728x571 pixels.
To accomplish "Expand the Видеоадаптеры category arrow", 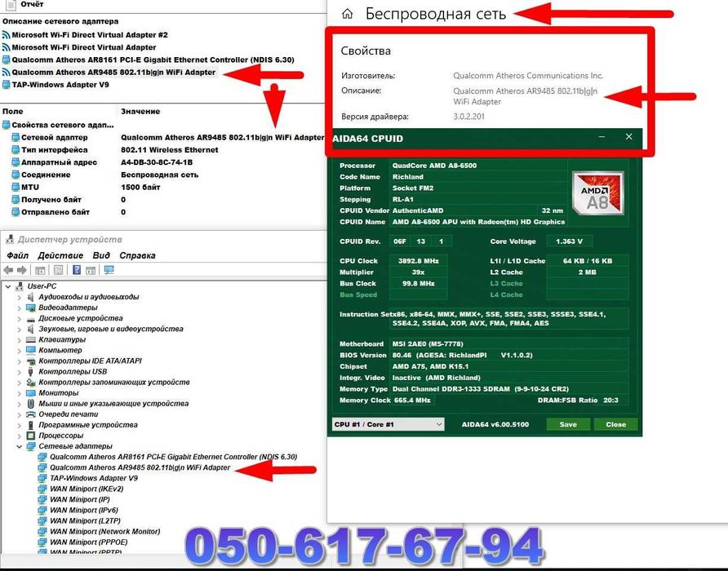I will [19, 308].
